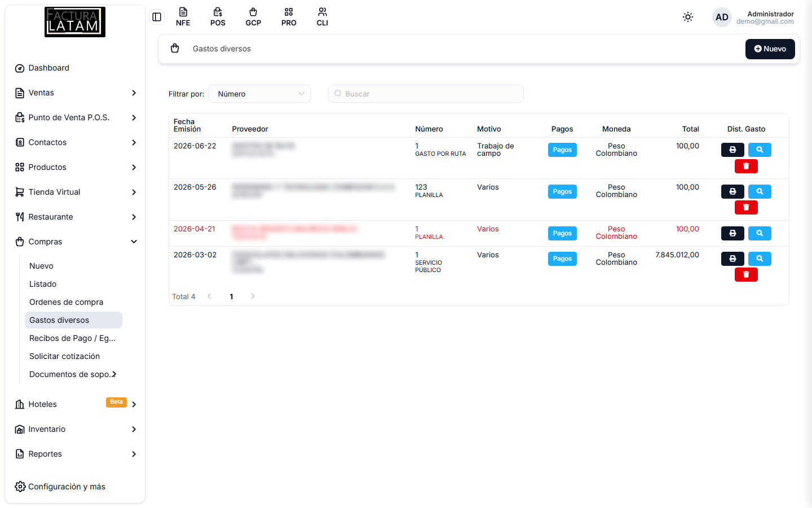This screenshot has width=812, height=508.
Task: Expand Documentos de soporte submenu
Action: coord(73,374)
